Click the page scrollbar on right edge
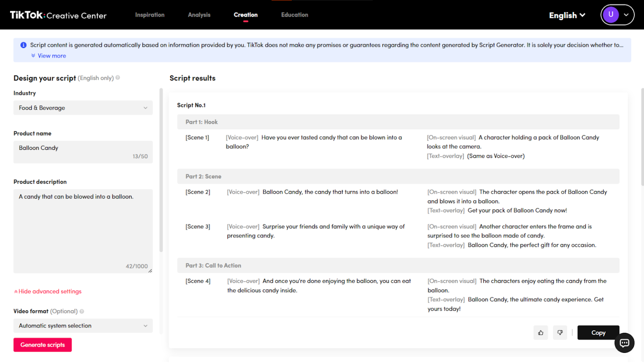 (x=642, y=136)
